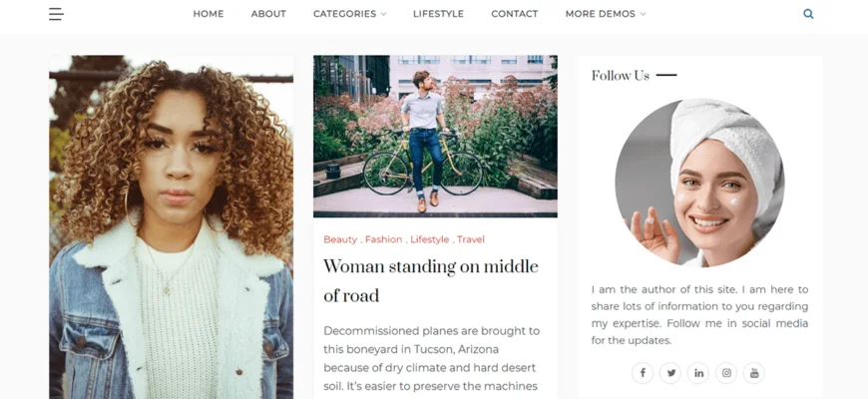Screen dimensions: 868x399
Task: Go to the Home menu item
Action: tap(209, 14)
